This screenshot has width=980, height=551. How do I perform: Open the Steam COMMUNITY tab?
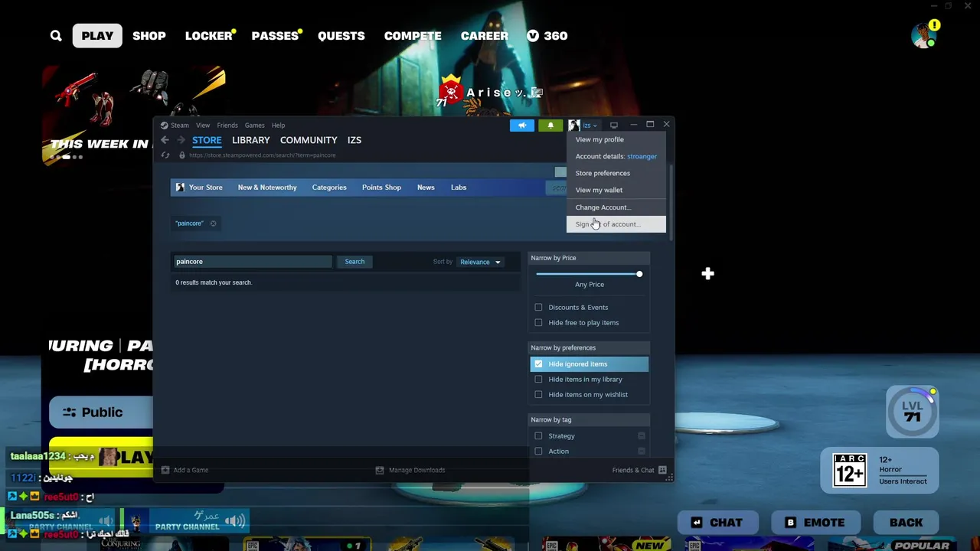(309, 140)
